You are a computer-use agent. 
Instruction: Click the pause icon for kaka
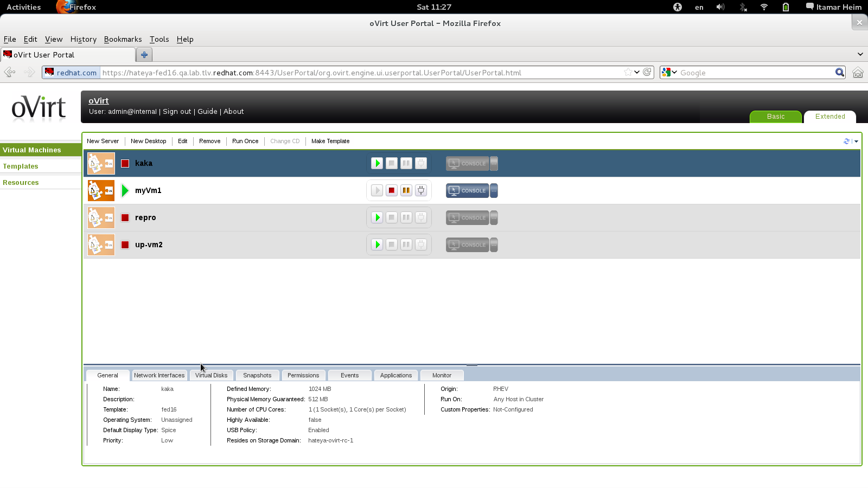point(406,163)
